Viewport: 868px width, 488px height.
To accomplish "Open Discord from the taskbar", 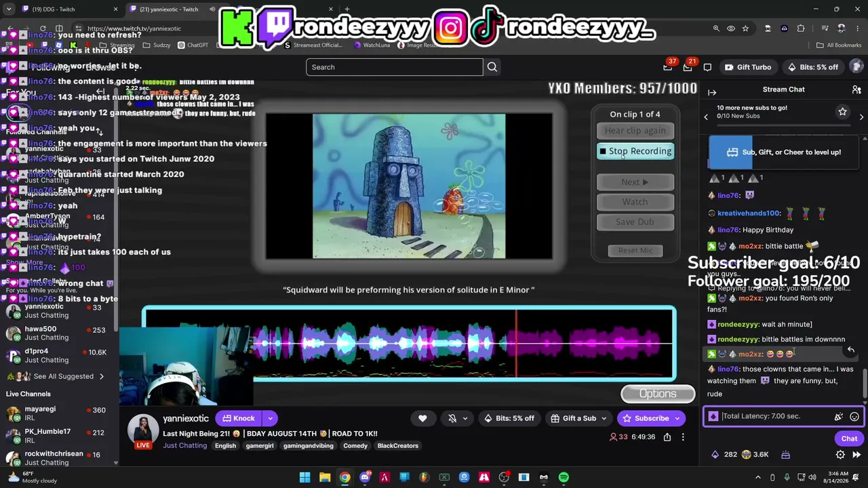I will (365, 477).
